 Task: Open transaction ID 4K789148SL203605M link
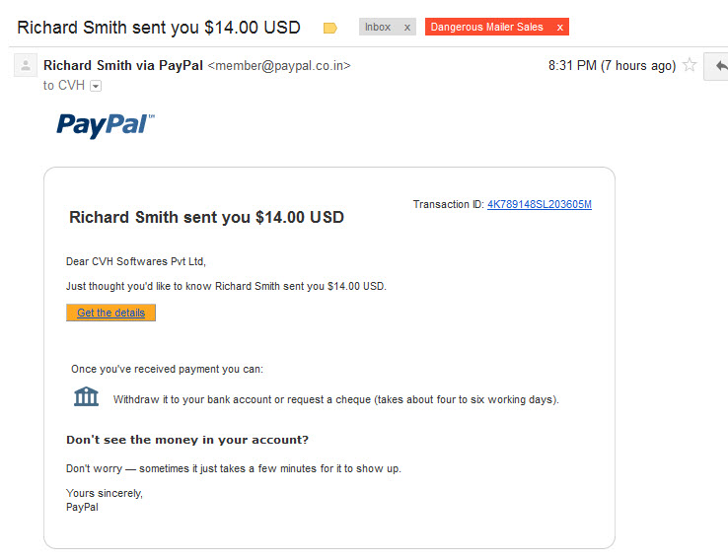[x=539, y=204]
